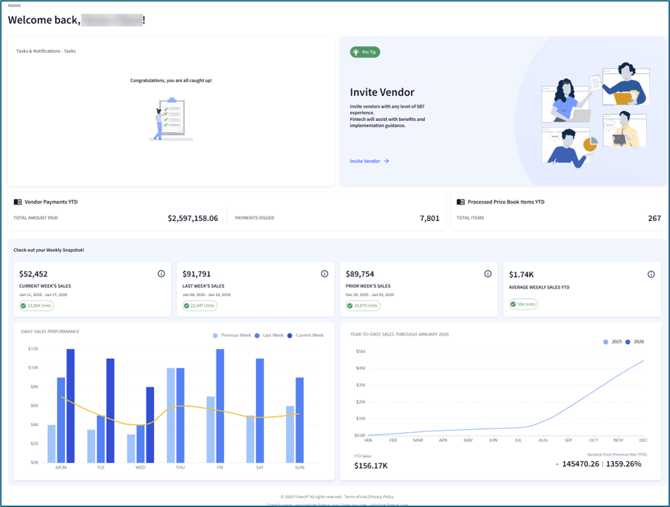
Task: Toggle the 2026 legend item
Action: click(x=634, y=342)
